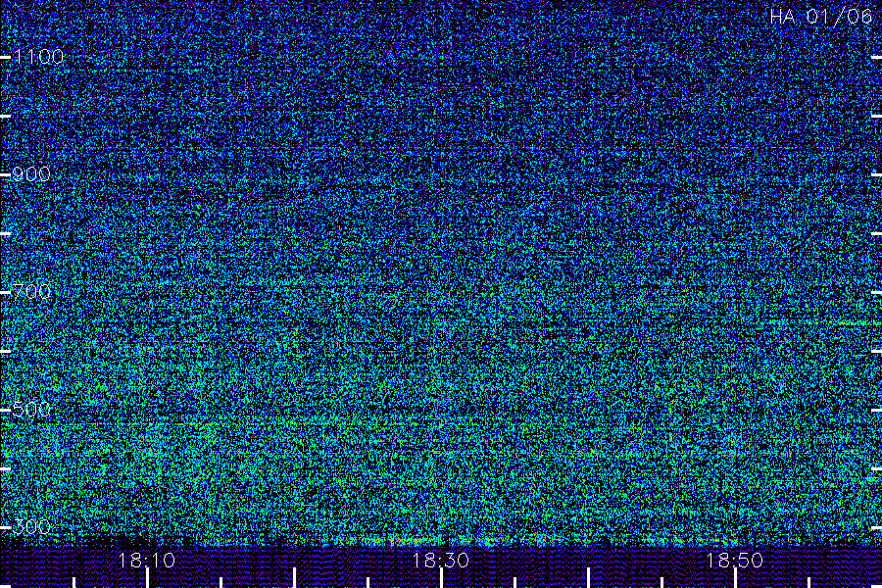882x588 pixels.
Task: Click the HA 01/06 header text
Action: tap(820, 17)
